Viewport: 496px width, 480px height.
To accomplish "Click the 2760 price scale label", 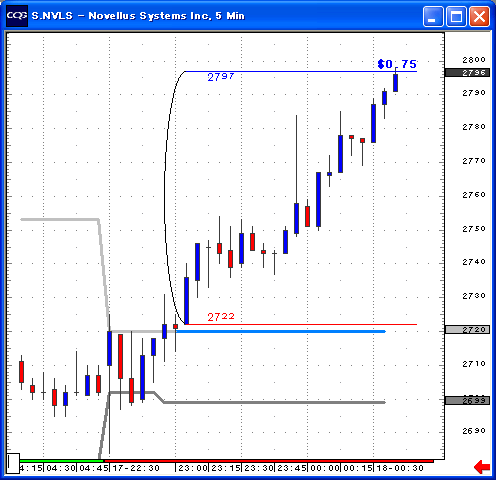I will (474, 195).
